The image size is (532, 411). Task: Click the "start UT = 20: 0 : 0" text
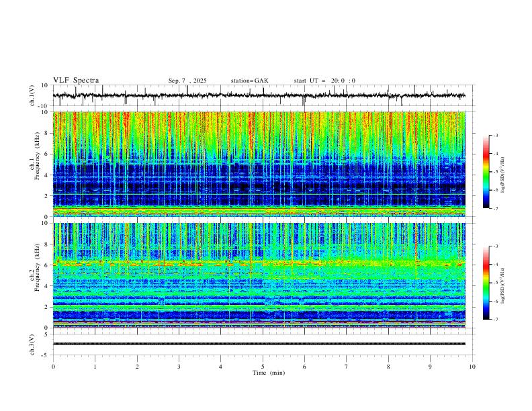click(324, 81)
